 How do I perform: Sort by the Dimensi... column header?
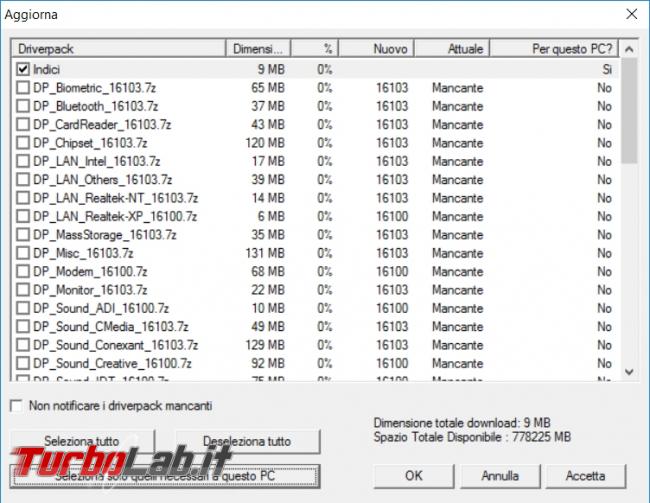(x=258, y=49)
